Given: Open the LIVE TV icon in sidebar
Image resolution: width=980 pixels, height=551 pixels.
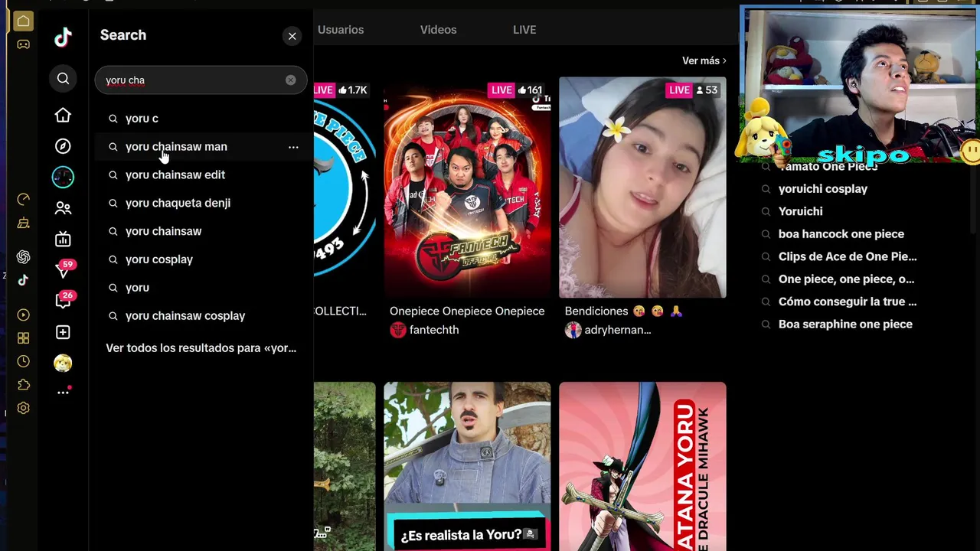Looking at the screenshot, I should point(63,240).
